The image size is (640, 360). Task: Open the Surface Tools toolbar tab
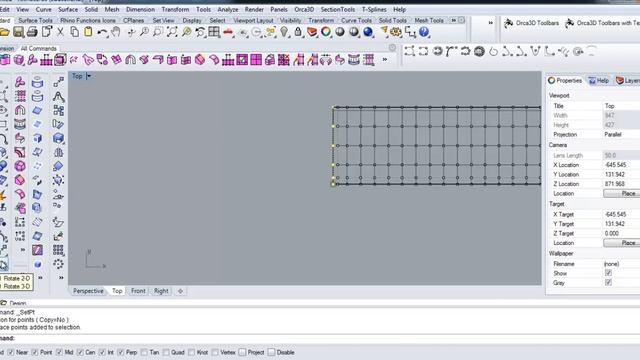pyautogui.click(x=36, y=20)
